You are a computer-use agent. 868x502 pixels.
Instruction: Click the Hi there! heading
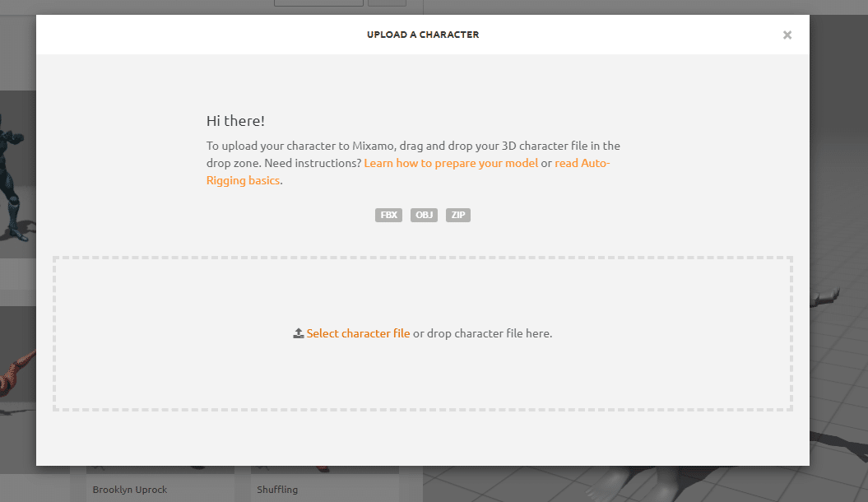[x=235, y=121]
